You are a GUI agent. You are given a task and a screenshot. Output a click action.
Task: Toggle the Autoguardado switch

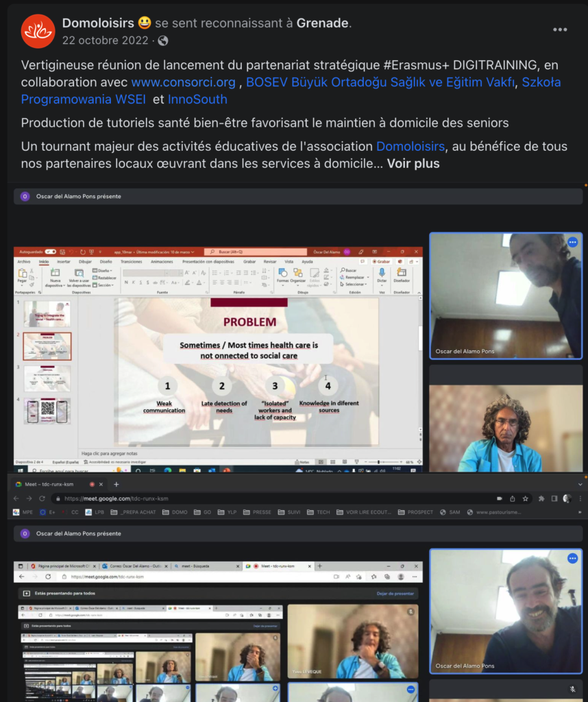pyautogui.click(x=51, y=252)
